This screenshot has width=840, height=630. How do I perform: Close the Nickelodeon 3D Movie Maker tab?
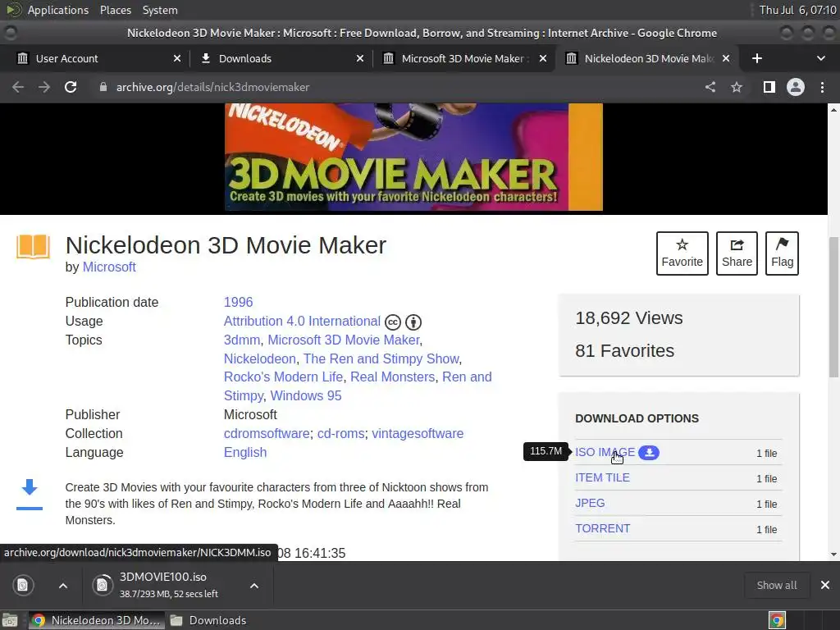pyautogui.click(x=726, y=58)
